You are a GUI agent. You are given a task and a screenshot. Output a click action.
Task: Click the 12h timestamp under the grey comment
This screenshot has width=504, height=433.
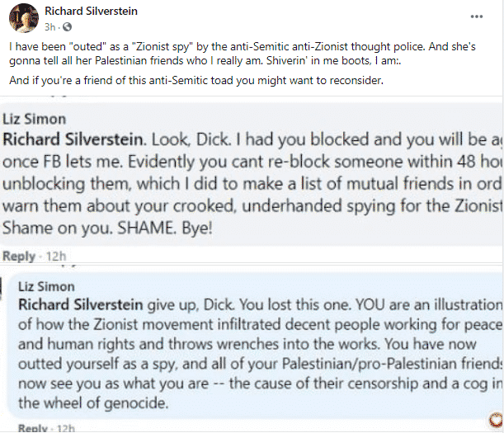pyautogui.click(x=56, y=257)
